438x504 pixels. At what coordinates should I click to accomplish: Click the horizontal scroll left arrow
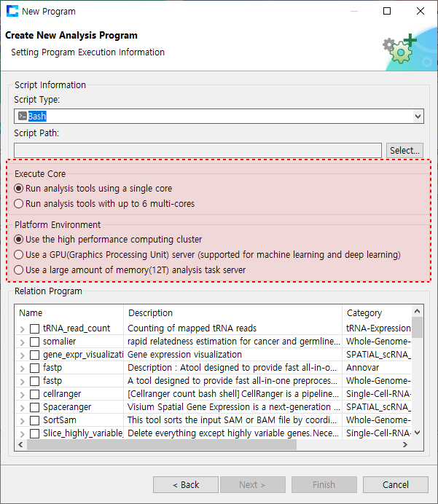point(20,444)
